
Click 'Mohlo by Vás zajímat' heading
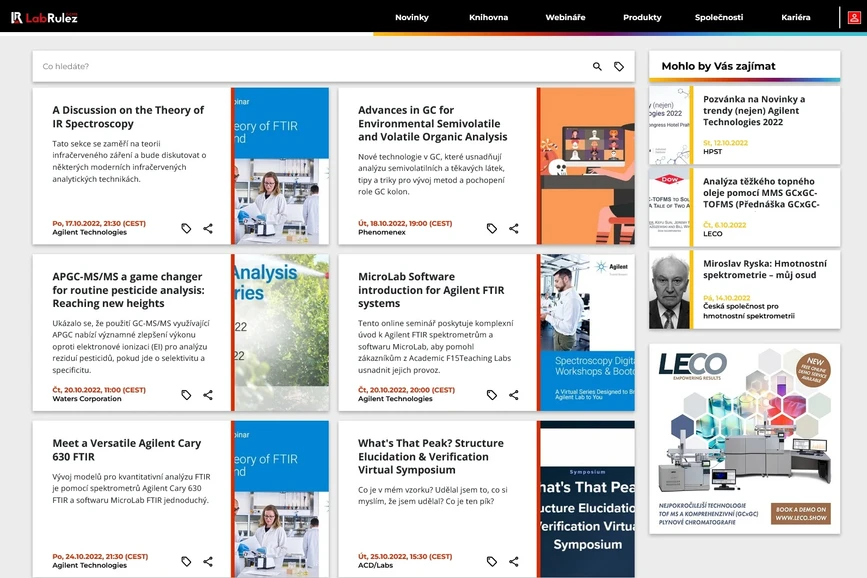point(718,66)
